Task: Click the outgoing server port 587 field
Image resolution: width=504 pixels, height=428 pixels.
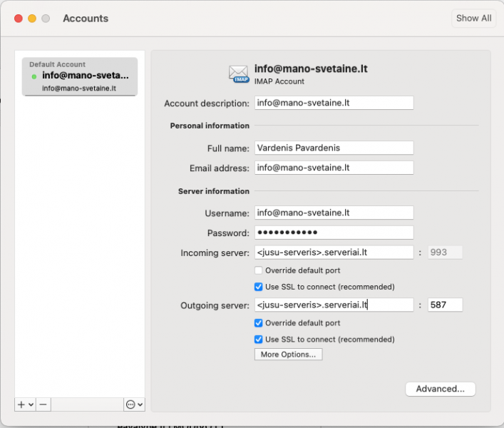Action: (x=445, y=305)
